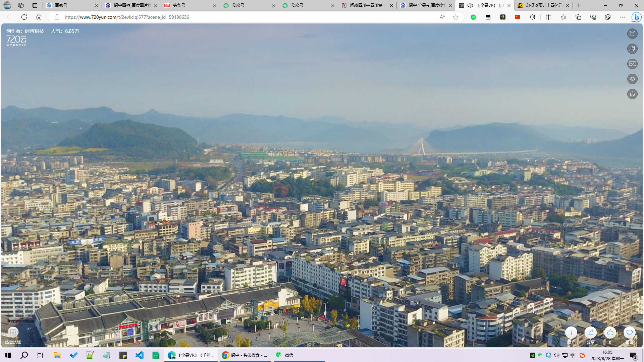Open the Extensions puzzle menu
Image resolution: width=644 pixels, height=362 pixels.
(532, 17)
